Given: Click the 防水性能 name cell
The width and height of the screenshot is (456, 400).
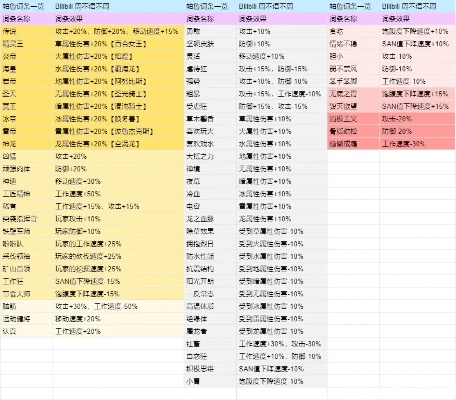Looking at the screenshot, I should click(x=210, y=256).
